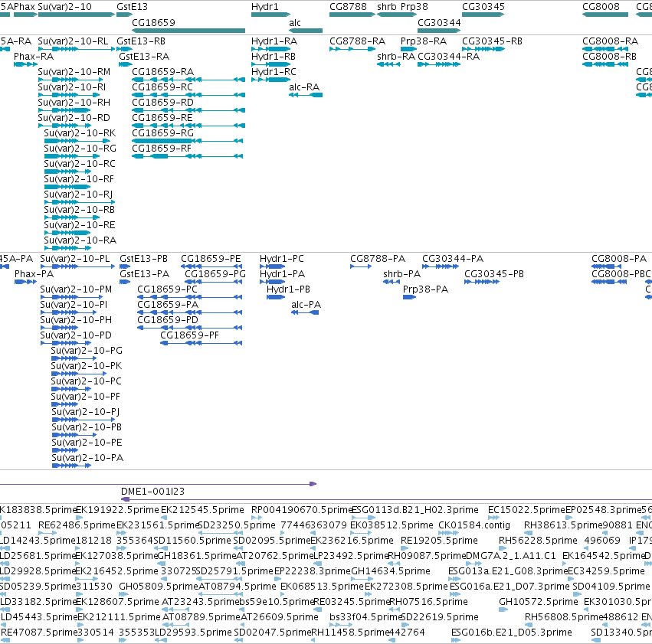This screenshot has width=652, height=644.
Task: Select the Prp38 gene label
Action: (414, 7)
